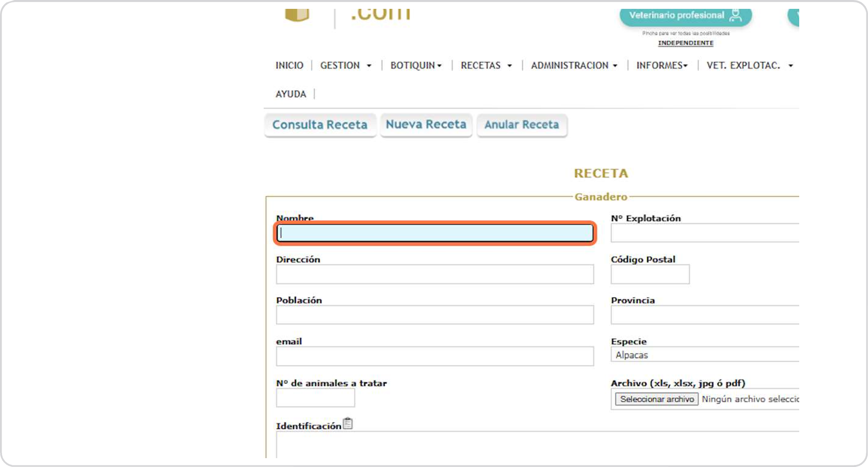868x467 pixels.
Task: Open the AYUDA menu item
Action: 291,94
